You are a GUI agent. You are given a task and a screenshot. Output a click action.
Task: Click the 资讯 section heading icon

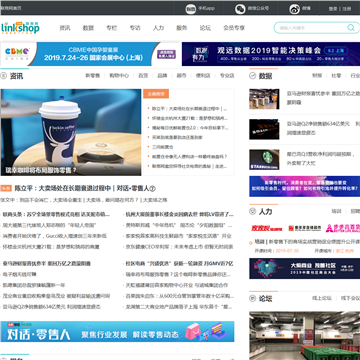click(x=4, y=76)
